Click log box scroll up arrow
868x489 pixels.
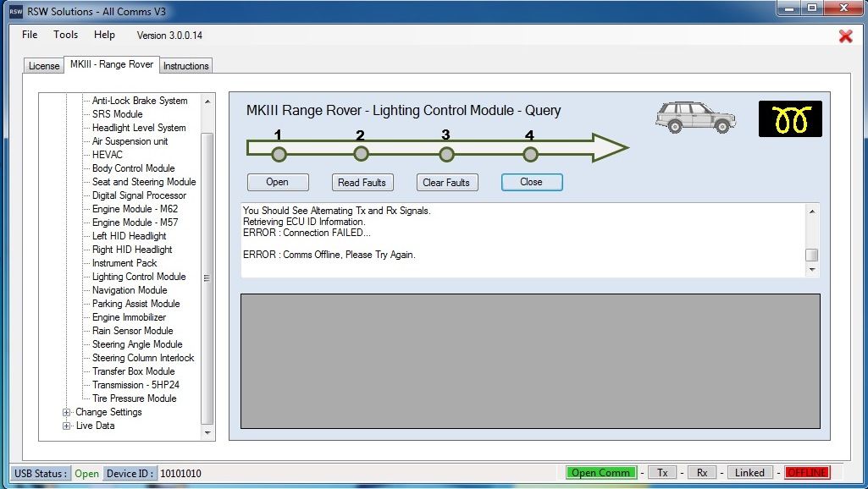click(812, 212)
